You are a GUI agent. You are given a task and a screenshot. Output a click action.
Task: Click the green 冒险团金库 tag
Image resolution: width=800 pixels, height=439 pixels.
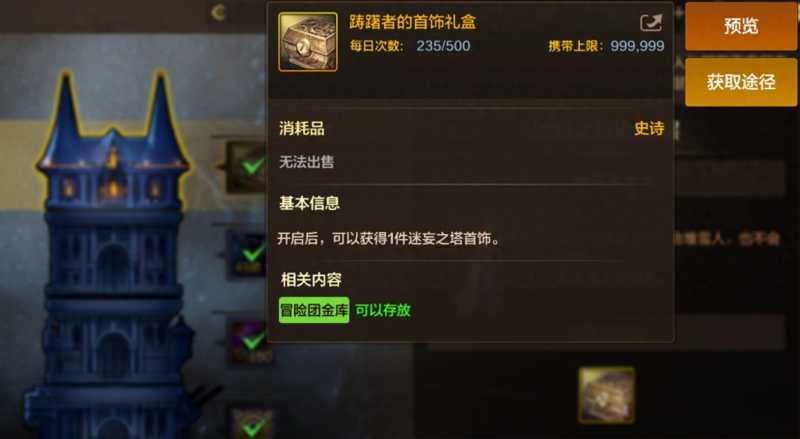tap(314, 310)
